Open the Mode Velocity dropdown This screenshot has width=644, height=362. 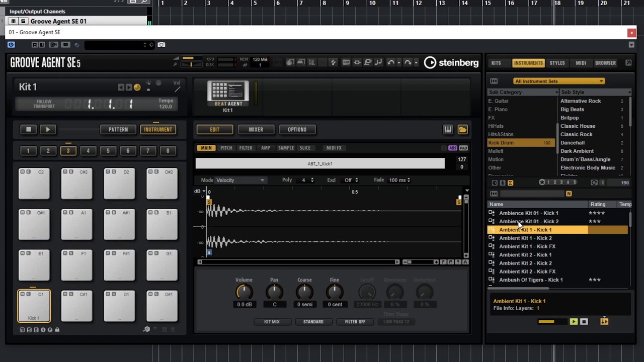[x=240, y=180]
